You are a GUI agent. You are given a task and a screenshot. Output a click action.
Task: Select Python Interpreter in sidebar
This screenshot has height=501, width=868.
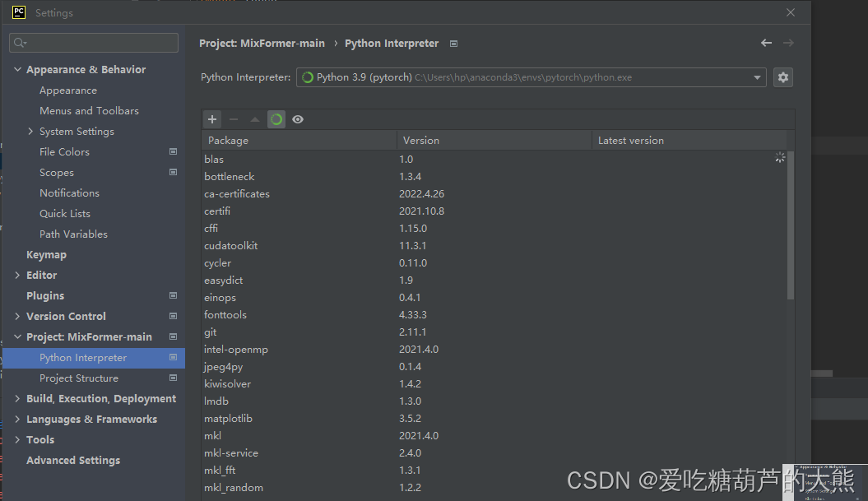tap(94, 358)
